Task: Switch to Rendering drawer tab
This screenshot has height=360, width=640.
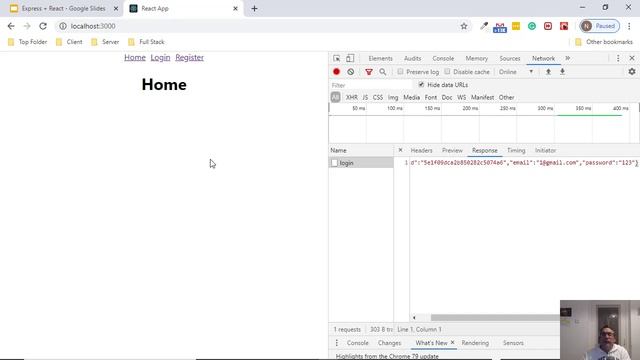Action: point(475,343)
